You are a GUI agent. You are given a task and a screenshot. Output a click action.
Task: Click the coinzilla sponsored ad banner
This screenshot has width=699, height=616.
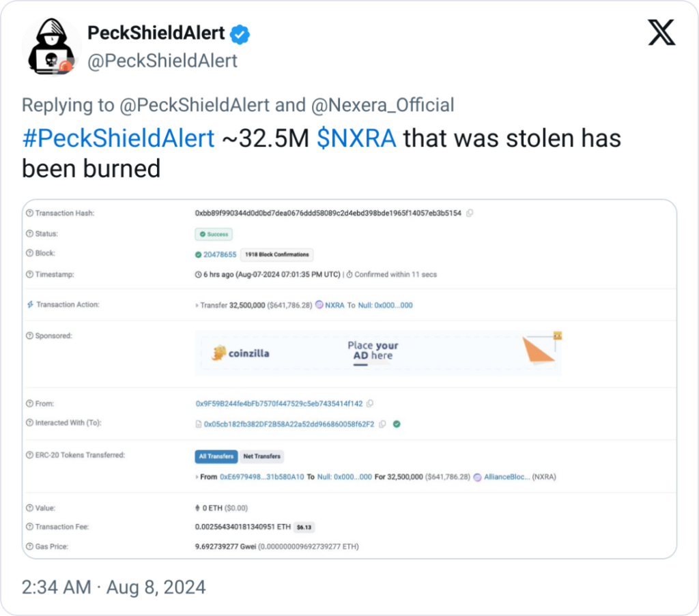tap(378, 353)
